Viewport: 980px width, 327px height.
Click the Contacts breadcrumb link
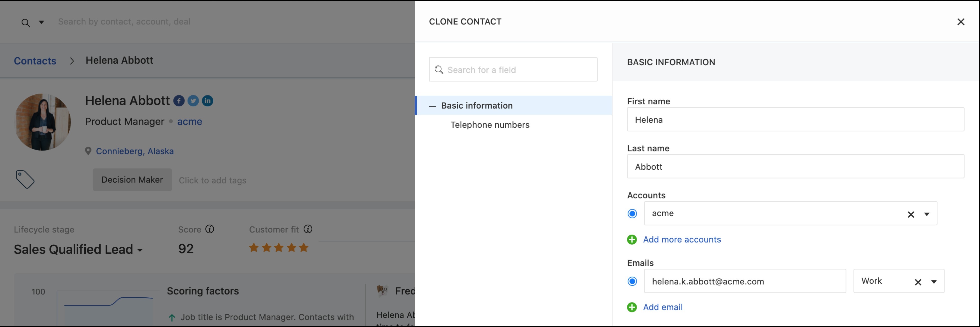click(x=35, y=61)
